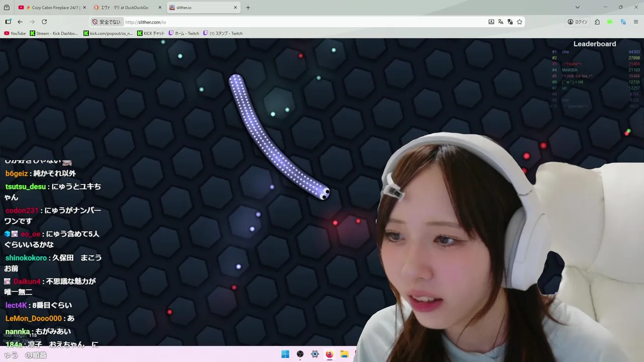
Task: Open the extensions puzzle icon
Action: 597,22
